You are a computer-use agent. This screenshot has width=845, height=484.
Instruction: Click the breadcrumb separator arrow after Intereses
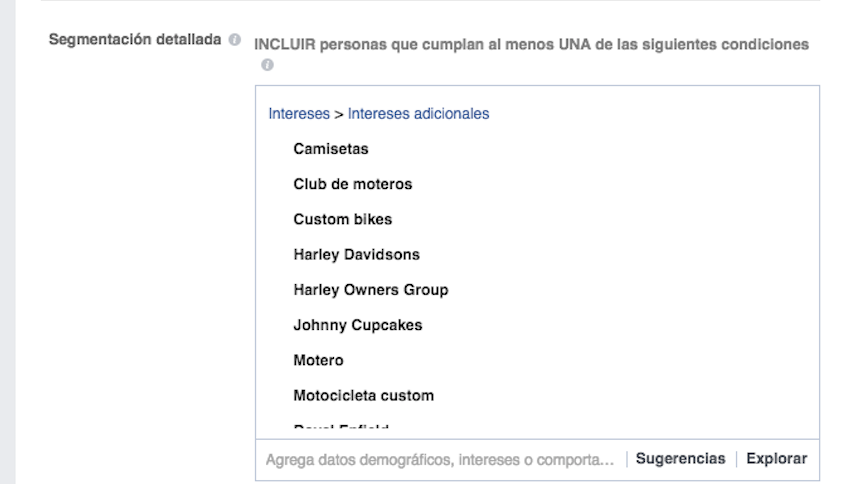[338, 114]
